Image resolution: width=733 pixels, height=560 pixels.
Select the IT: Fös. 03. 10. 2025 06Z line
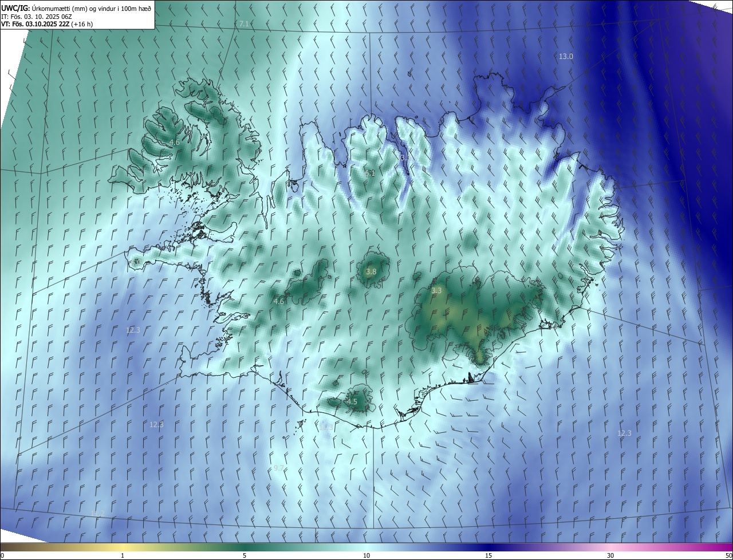37,16
